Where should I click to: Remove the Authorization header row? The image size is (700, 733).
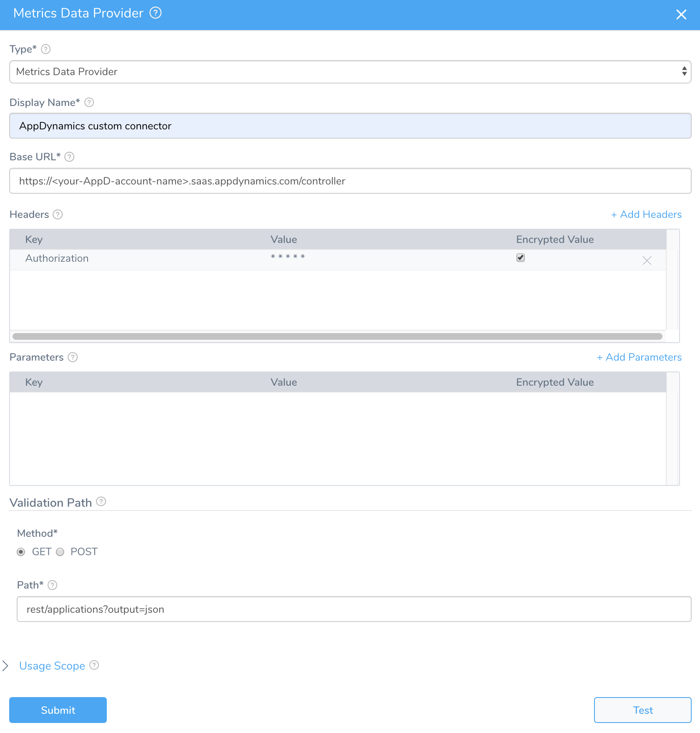coord(647,260)
